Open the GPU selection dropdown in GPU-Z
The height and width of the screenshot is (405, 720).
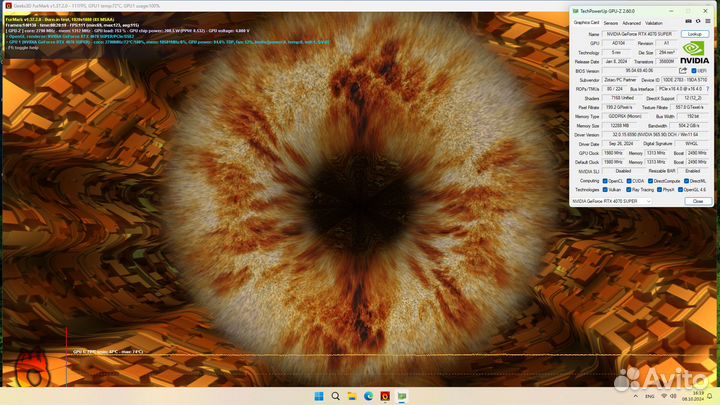612,201
